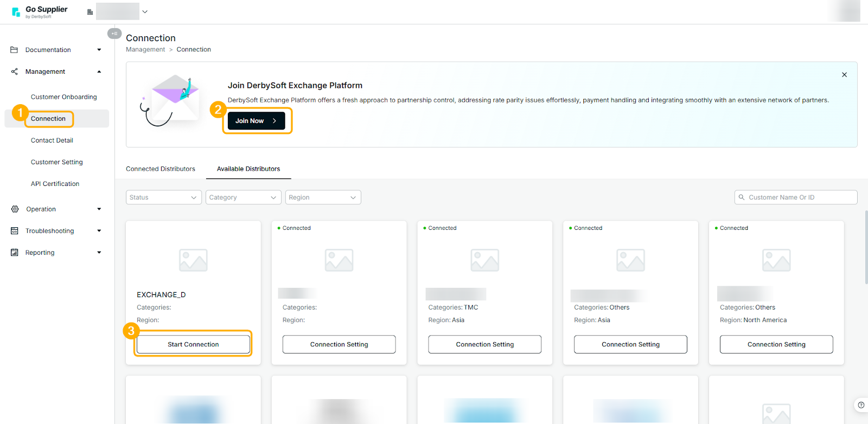Screen dimensions: 868x424
Task: Click the EXCHANGE_D distributor name
Action: pyautogui.click(x=161, y=295)
